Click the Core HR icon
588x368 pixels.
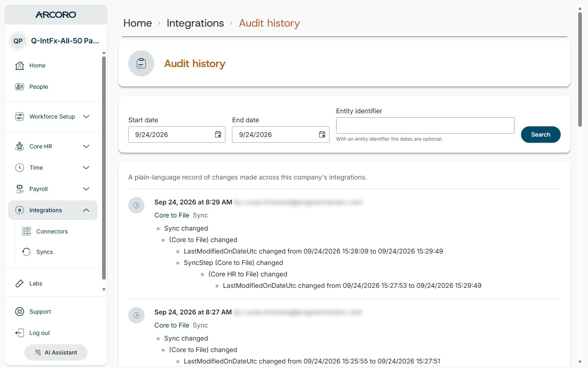point(20,146)
